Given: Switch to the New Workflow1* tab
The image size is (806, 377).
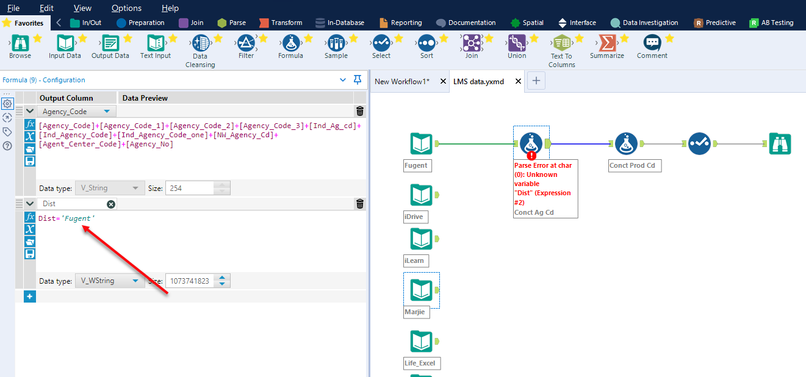Looking at the screenshot, I should tap(402, 81).
